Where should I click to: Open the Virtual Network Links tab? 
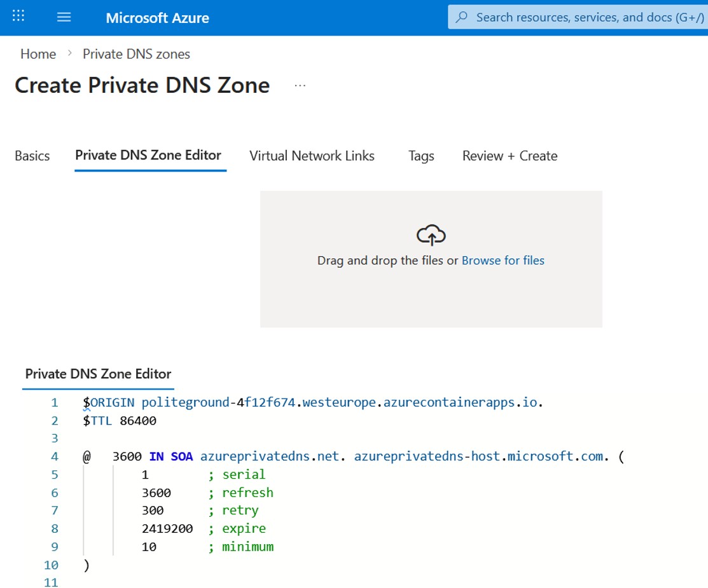[312, 156]
